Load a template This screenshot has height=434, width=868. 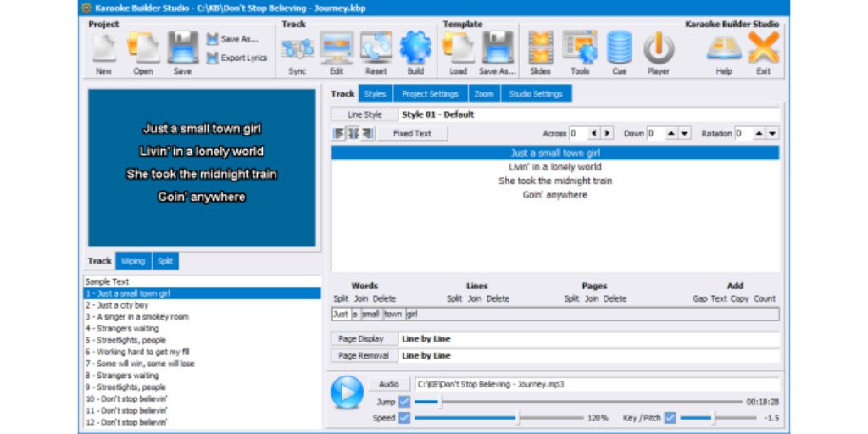[458, 54]
